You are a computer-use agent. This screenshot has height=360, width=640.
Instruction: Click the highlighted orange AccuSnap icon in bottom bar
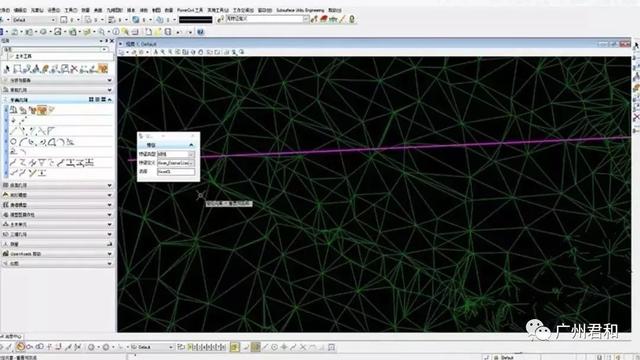pyautogui.click(x=20, y=347)
